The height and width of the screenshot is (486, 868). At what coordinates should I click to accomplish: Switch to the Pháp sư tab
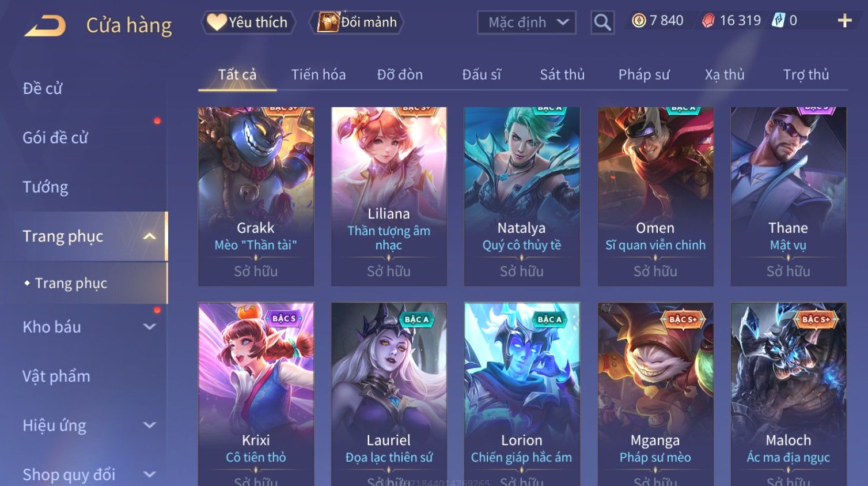644,75
